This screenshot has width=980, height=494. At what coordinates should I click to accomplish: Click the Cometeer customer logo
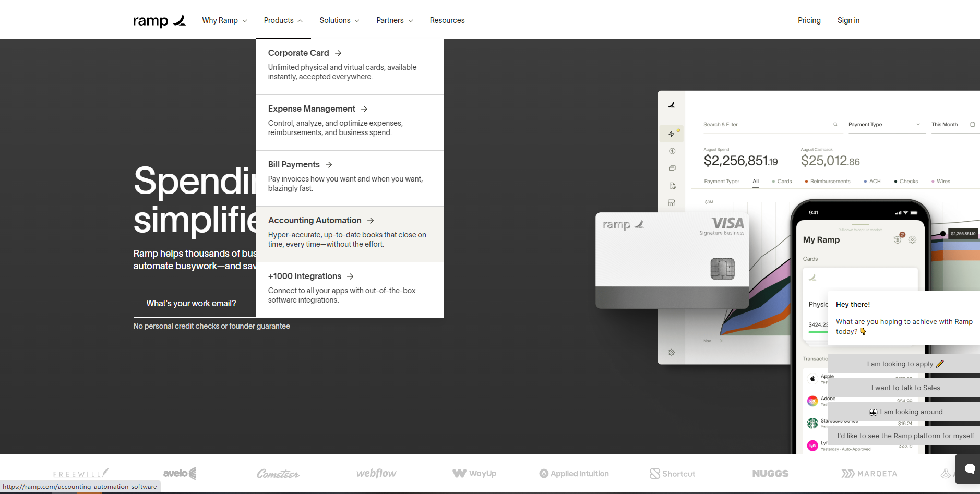[x=278, y=474]
